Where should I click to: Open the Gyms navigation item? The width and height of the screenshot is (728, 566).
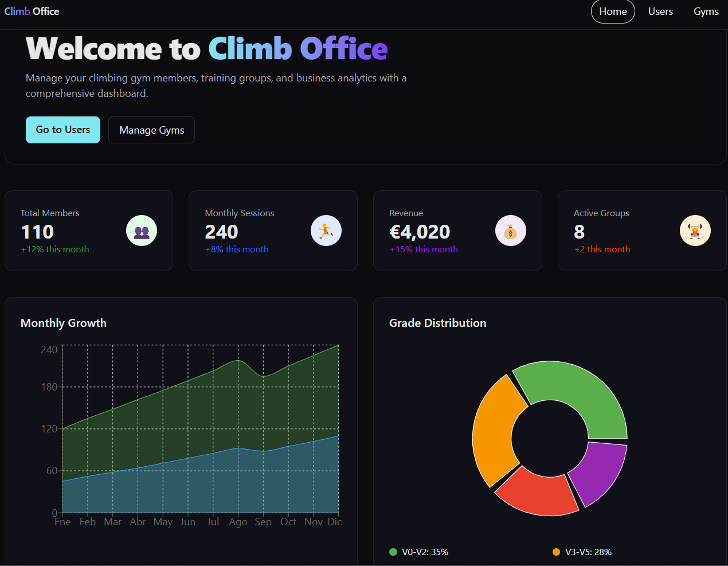pyautogui.click(x=706, y=11)
